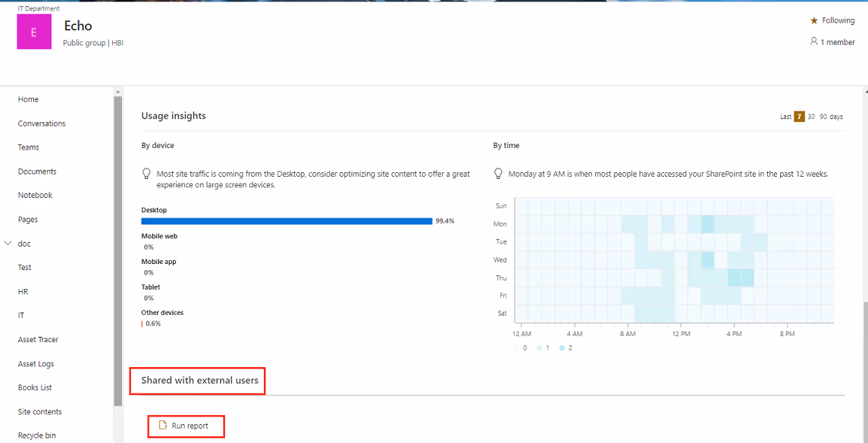
Task: Click the magenta Echo site logo
Action: tap(34, 32)
